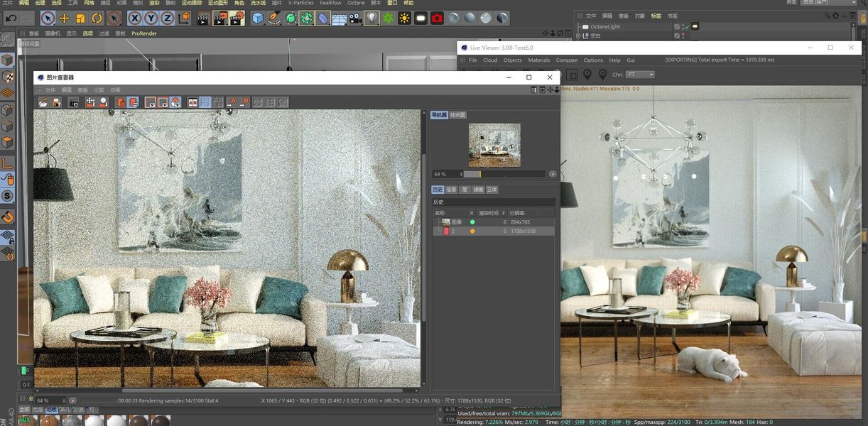Click the Undo arrow in main toolbar

(x=11, y=18)
